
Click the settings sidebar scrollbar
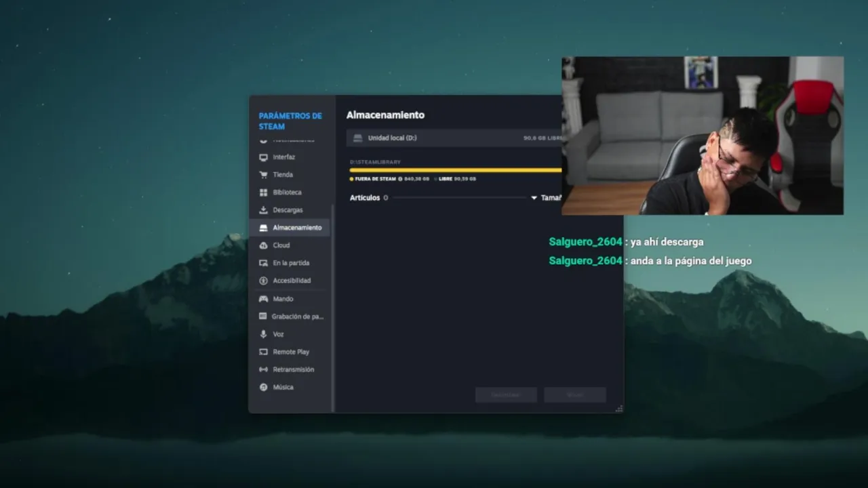point(332,308)
